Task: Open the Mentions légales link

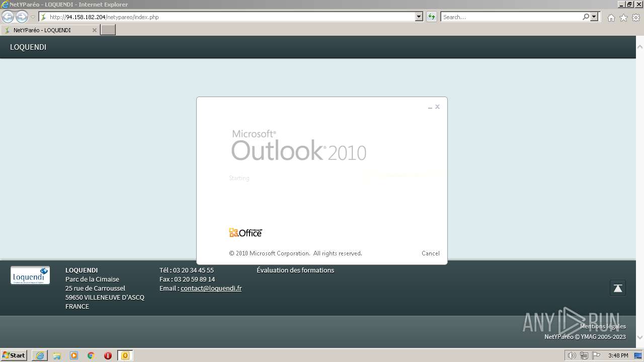Action: tap(603, 326)
